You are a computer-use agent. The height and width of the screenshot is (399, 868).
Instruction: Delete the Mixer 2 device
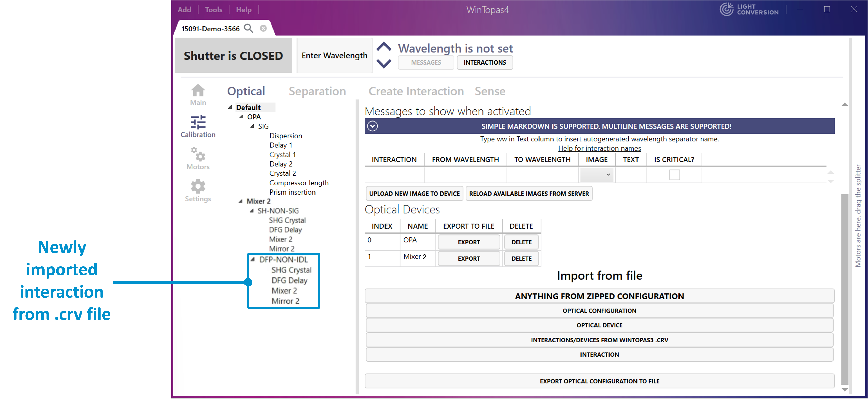[521, 258]
